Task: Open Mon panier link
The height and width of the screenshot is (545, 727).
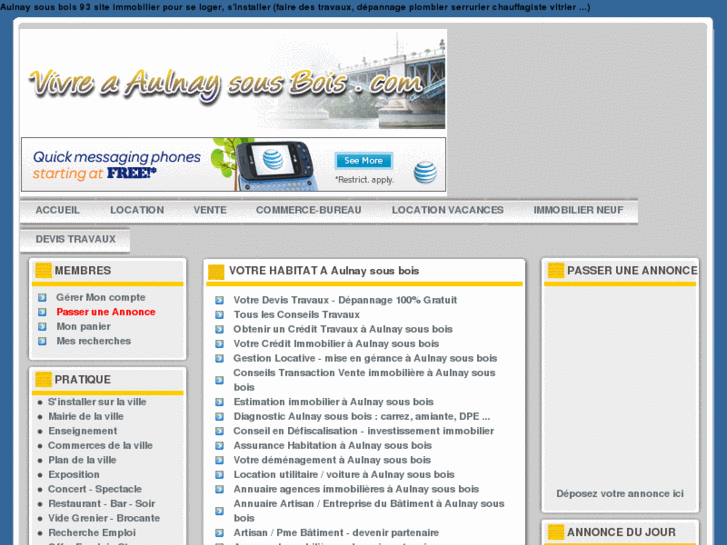Action: 83,327
